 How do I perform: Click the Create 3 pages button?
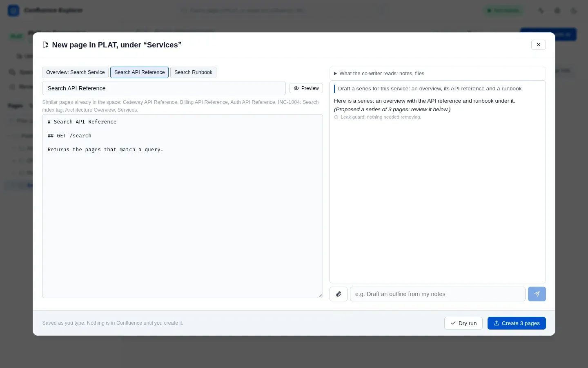pyautogui.click(x=517, y=323)
